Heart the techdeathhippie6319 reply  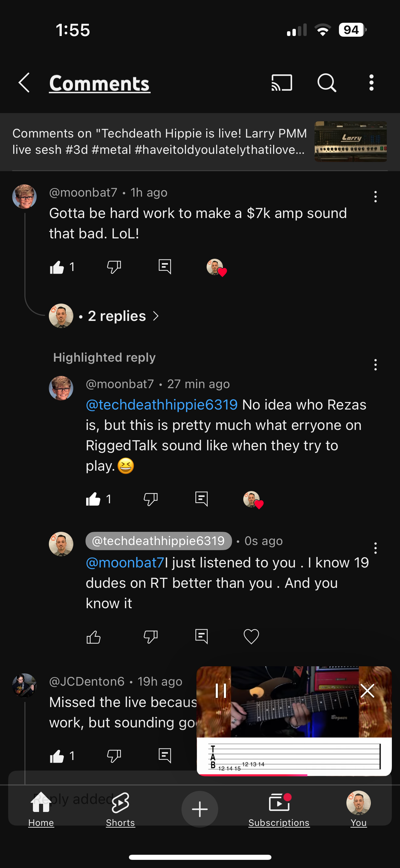pyautogui.click(x=251, y=637)
